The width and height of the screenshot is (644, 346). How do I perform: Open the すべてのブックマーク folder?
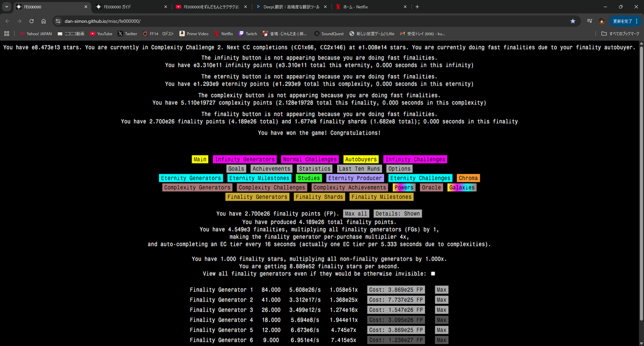pyautogui.click(x=620, y=33)
